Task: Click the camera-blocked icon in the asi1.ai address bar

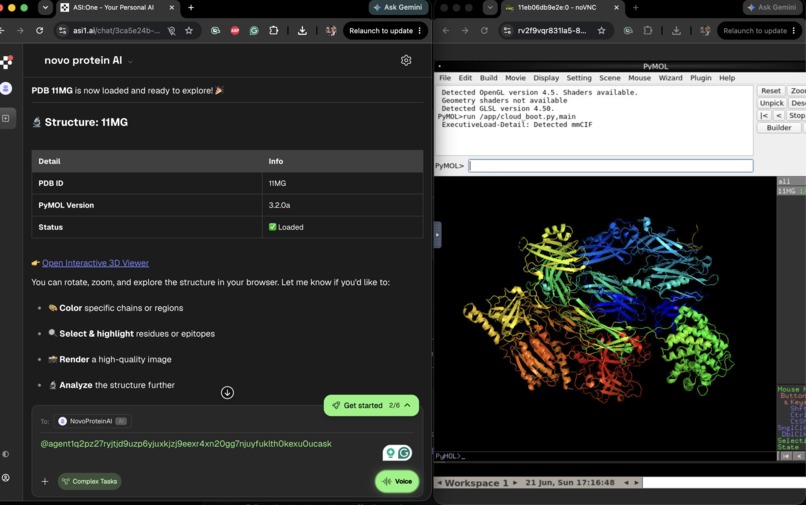Action: tap(172, 31)
